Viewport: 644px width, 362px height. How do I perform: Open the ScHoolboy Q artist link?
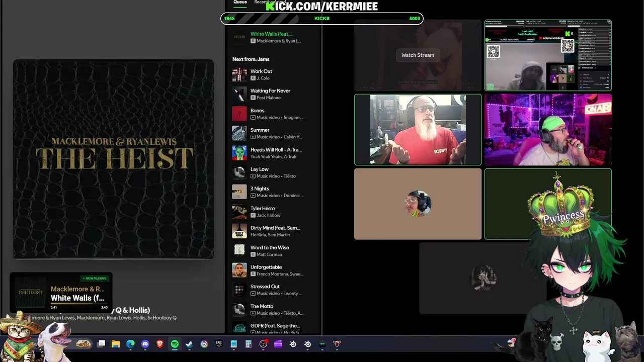tap(162, 318)
